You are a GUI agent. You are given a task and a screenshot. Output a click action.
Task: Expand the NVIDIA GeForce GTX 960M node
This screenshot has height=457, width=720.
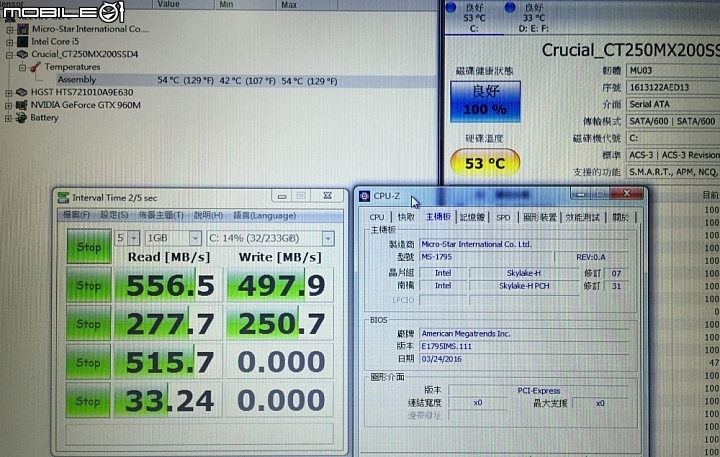click(9, 106)
